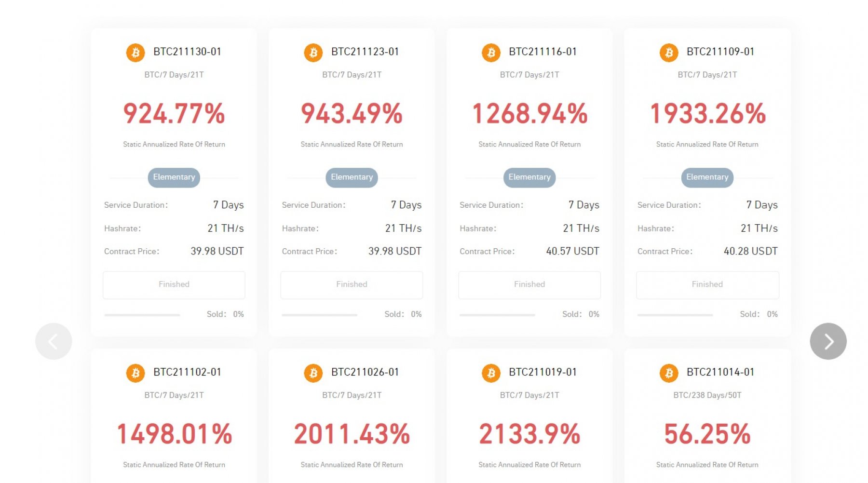Click the Bitcoin icon beside BTC211130-01

coord(136,53)
